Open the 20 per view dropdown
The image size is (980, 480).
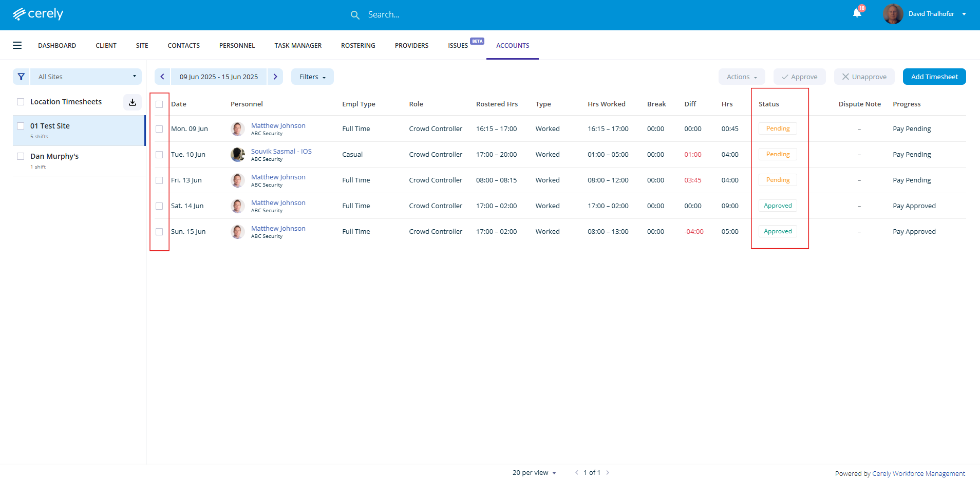pos(534,472)
